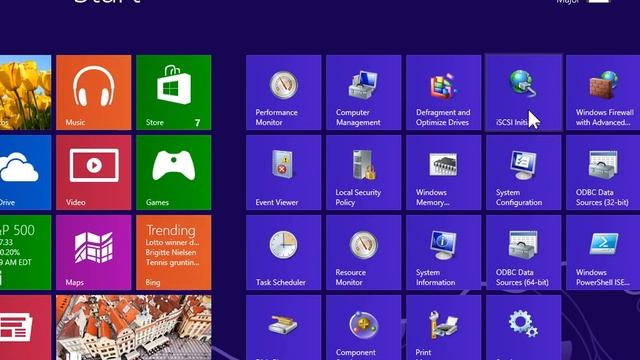Open Windows Memory Diagnostic tile
Image resolution: width=640 pixels, height=360 pixels.
[443, 173]
